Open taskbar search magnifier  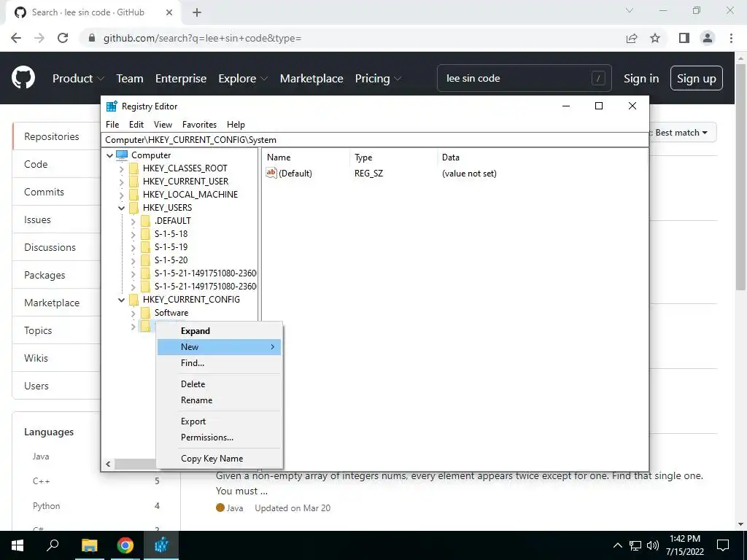click(53, 545)
